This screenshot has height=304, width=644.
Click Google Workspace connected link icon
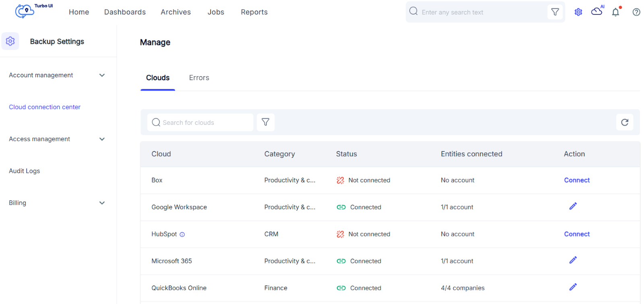(341, 207)
